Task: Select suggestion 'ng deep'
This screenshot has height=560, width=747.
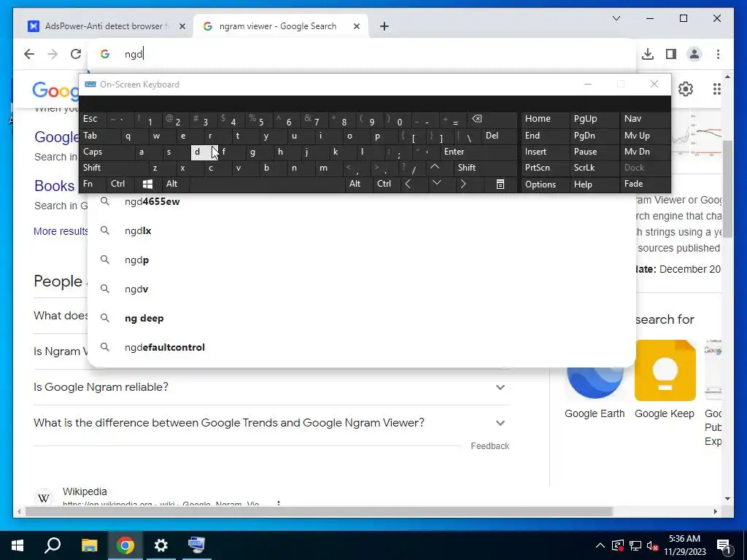Action: point(362,318)
